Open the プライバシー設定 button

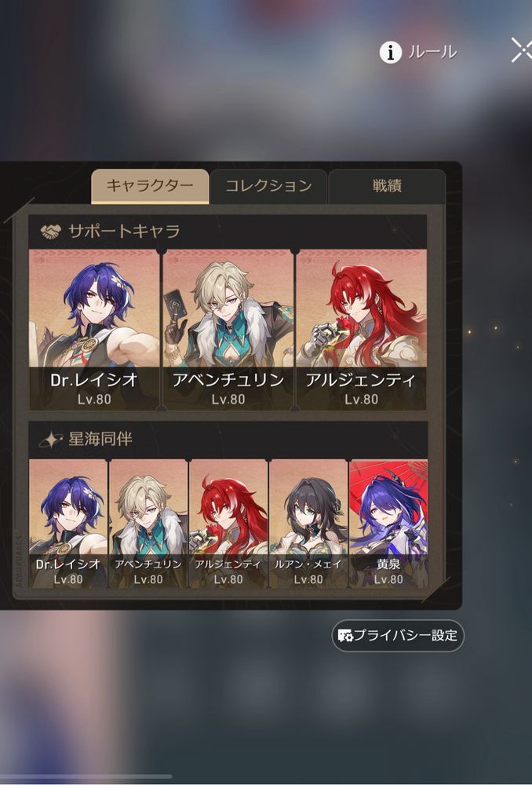point(398,636)
